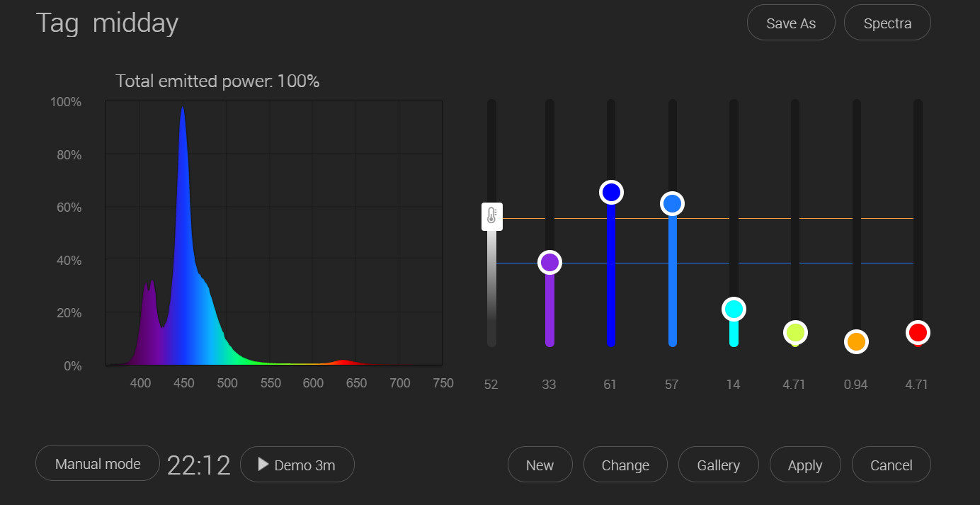This screenshot has width=980, height=505.
Task: Click the lime green channel slider knob
Action: [795, 332]
